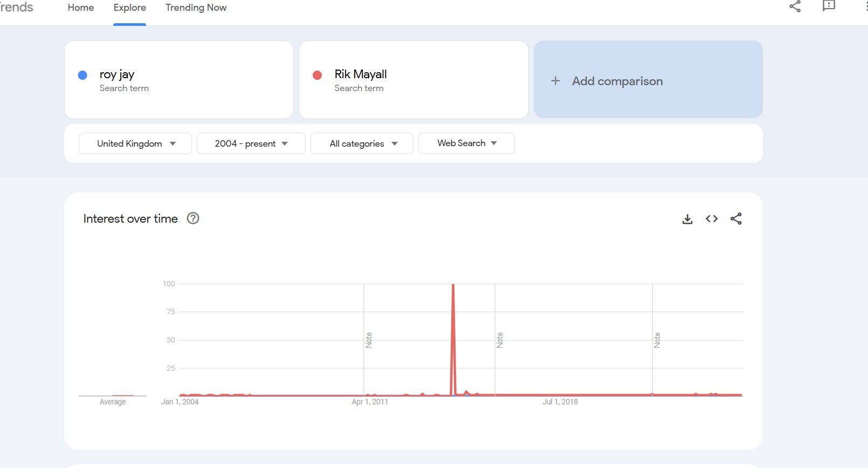Click the Jan 1, 2004 axis label
The height and width of the screenshot is (468, 868).
tap(180, 402)
